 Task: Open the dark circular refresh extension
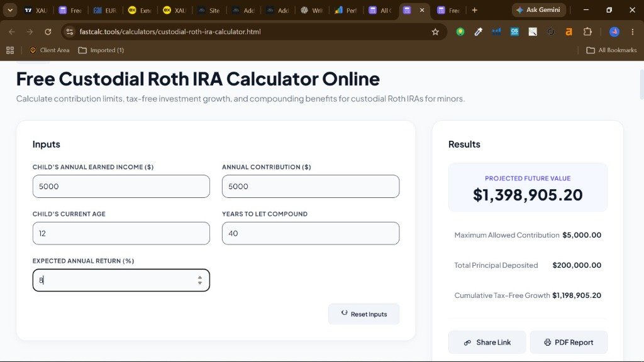(551, 31)
